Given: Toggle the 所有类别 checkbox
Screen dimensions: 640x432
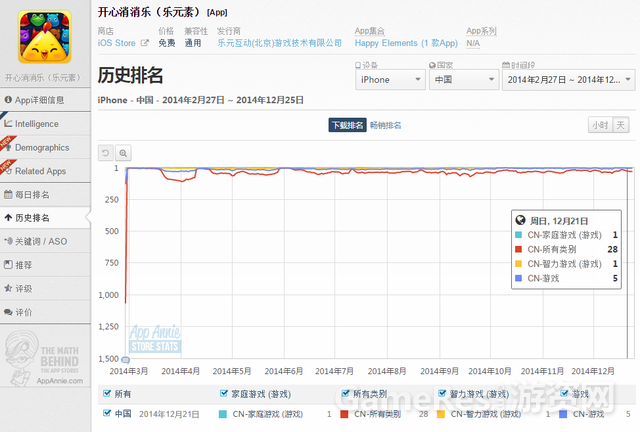Looking at the screenshot, I should pyautogui.click(x=345, y=393).
